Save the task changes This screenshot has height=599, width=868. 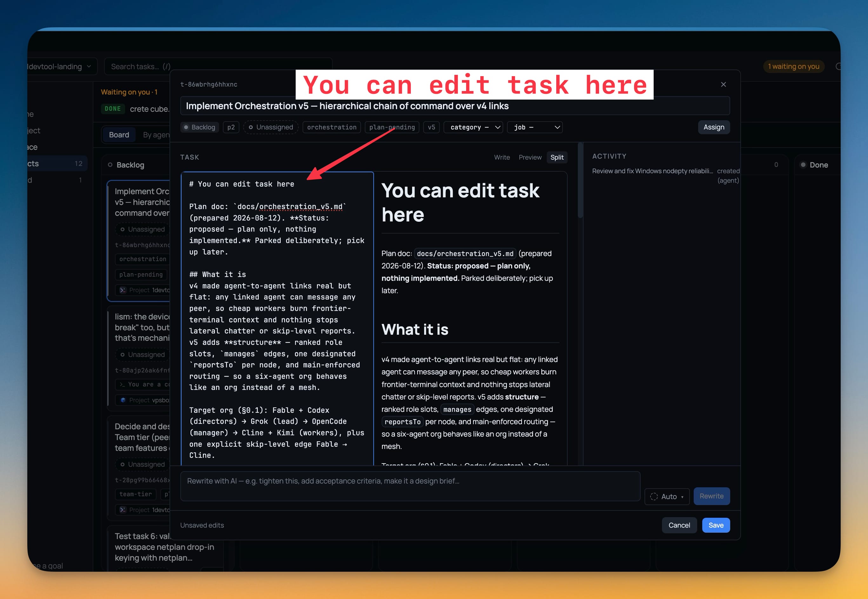[x=716, y=525]
